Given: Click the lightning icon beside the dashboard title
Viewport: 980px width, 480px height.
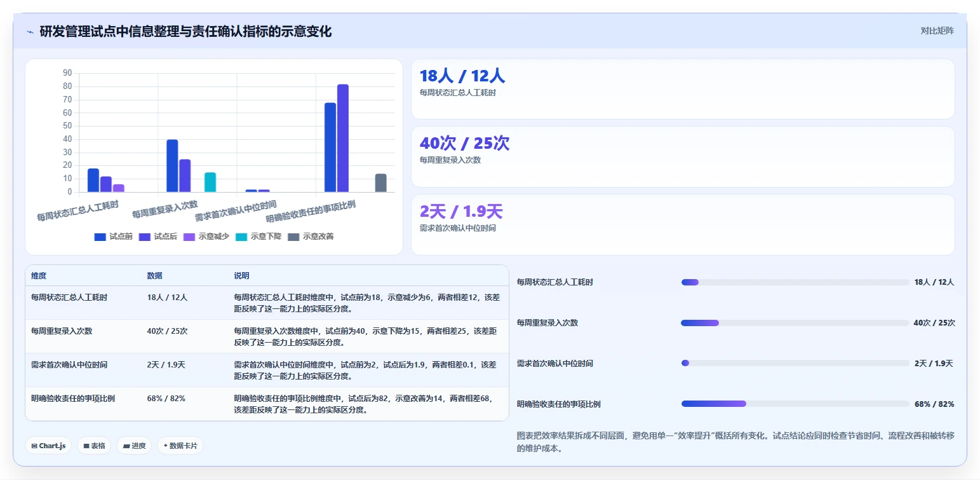Looking at the screenshot, I should click(x=30, y=32).
